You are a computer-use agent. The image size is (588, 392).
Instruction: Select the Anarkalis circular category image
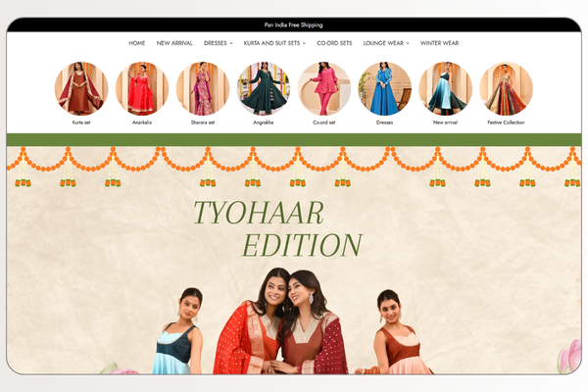point(142,89)
